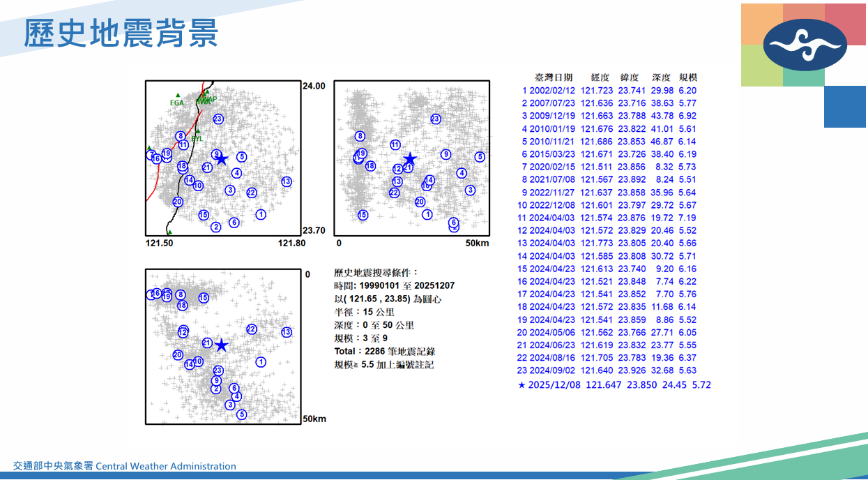The height and width of the screenshot is (480, 868).
Task: Click the 歷史地震背景 slide title
Action: coord(121,32)
